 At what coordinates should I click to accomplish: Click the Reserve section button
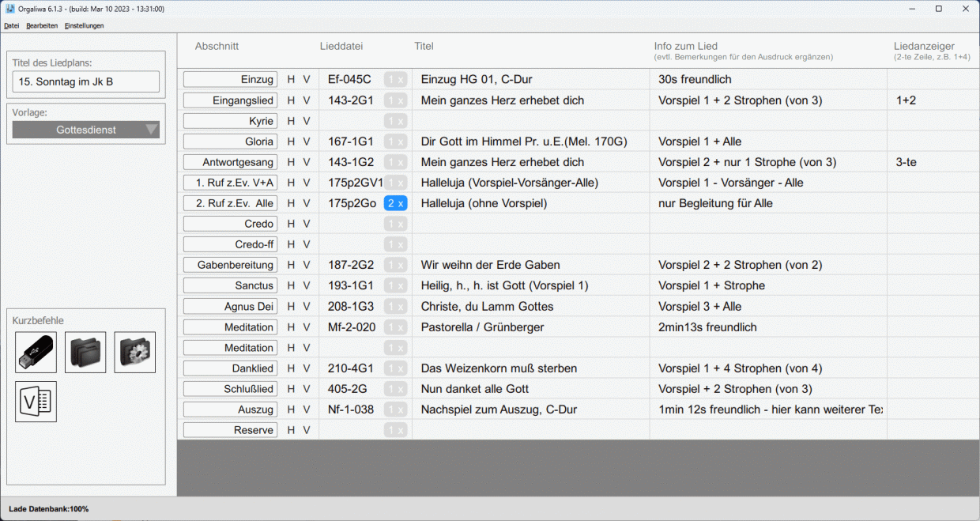tap(231, 430)
